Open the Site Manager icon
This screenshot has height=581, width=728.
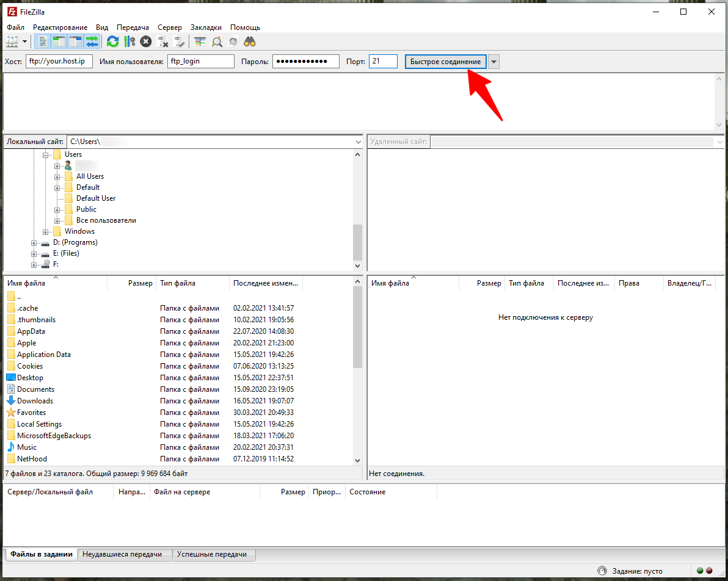[x=12, y=41]
